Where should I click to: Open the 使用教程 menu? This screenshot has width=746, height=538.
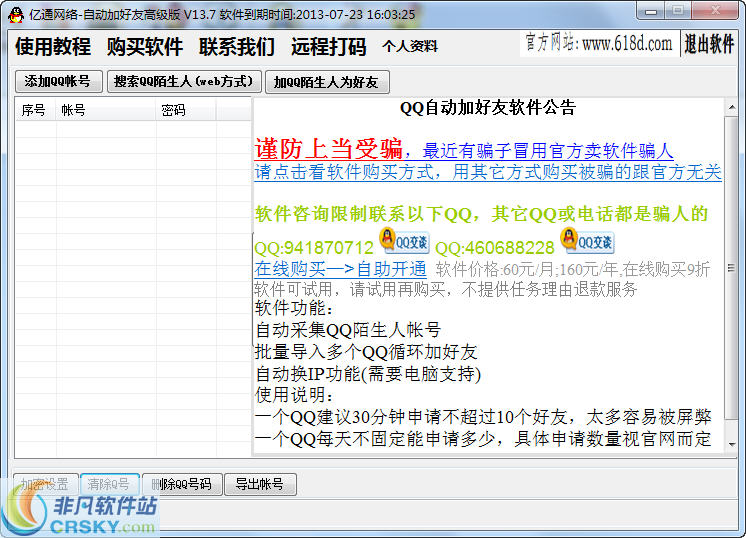tap(53, 47)
